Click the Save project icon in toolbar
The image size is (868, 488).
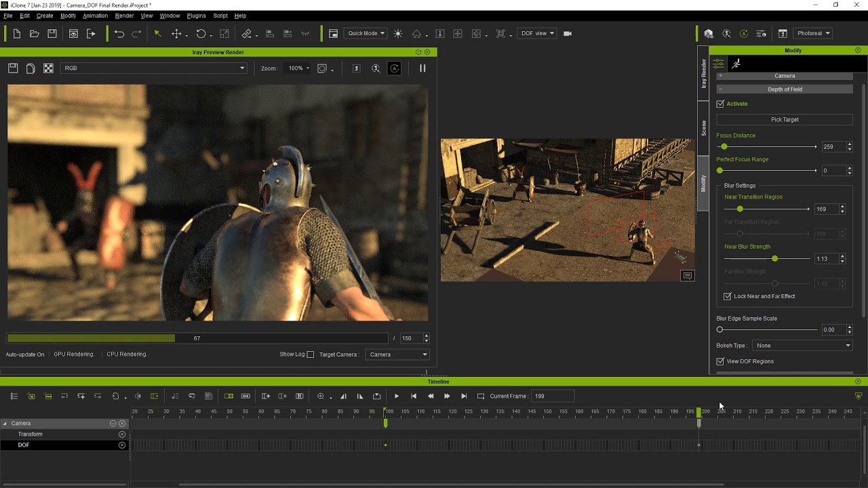click(52, 33)
